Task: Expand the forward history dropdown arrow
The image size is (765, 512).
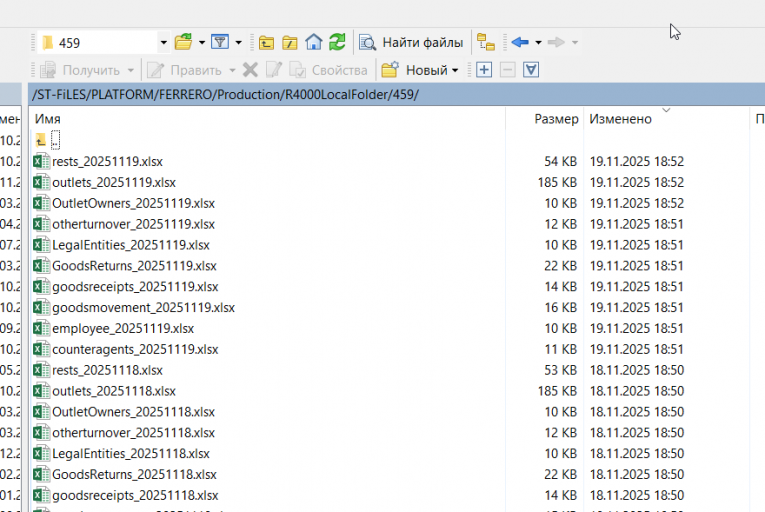Action: [575, 42]
